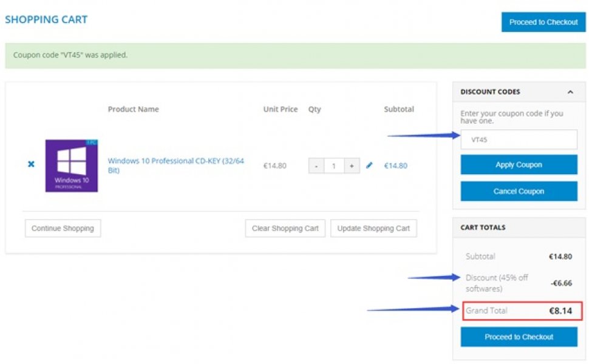Select the item subtotal €14.80 in product row

(395, 166)
